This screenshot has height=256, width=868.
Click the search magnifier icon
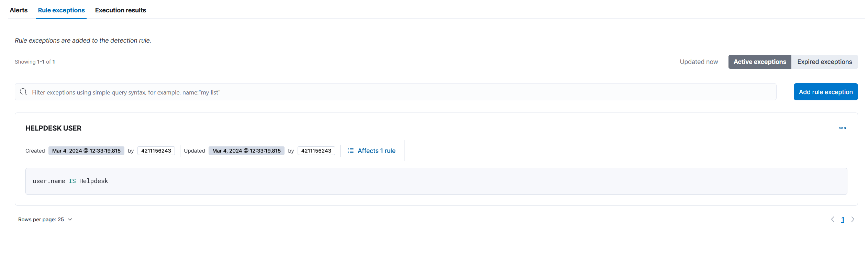23,92
